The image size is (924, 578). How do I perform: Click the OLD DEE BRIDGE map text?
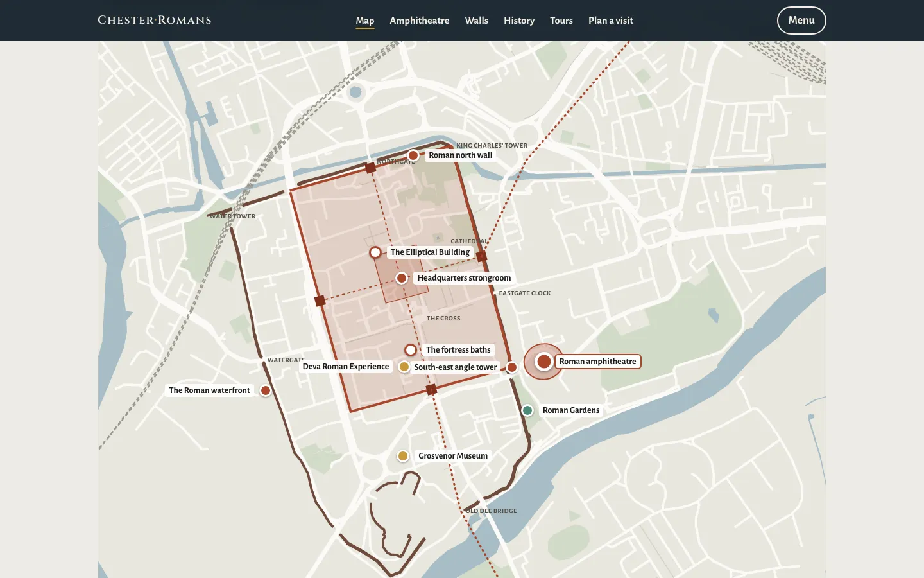point(492,511)
